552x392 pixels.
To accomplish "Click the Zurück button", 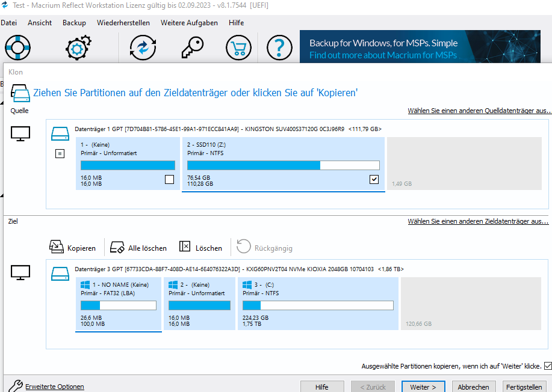I will click(x=373, y=387).
